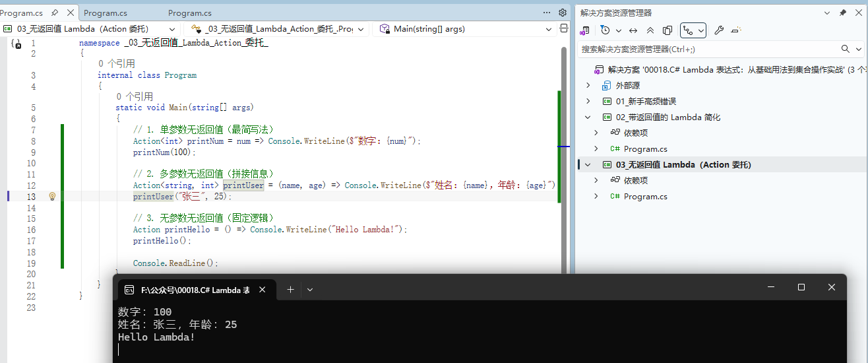This screenshot has width=868, height=363.
Task: Toggle auto hide pin on Solution Explorer
Action: (x=842, y=13)
